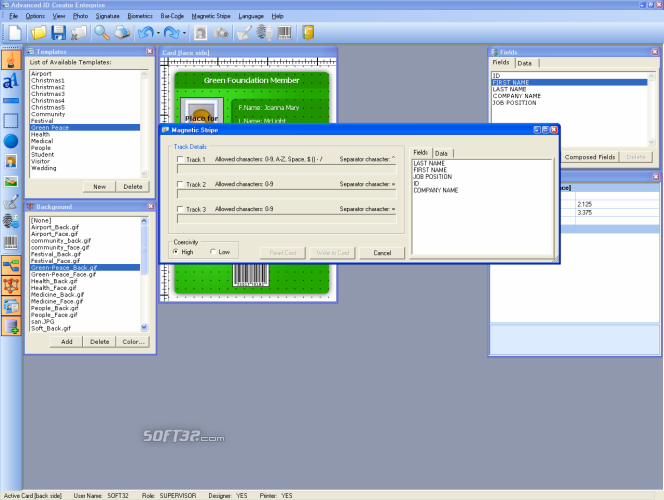The width and height of the screenshot is (664, 500).
Task: Click Delete button in Templates panel
Action: 133,187
